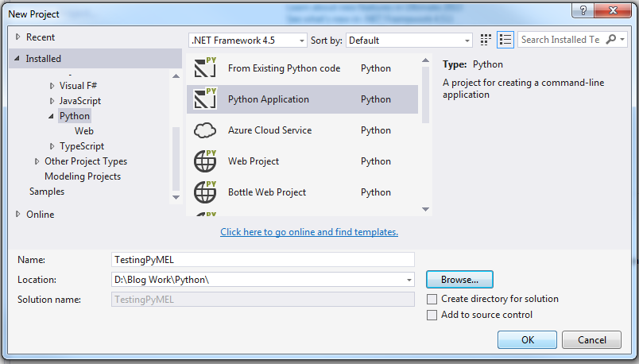Expand the JavaScript node

[52, 101]
